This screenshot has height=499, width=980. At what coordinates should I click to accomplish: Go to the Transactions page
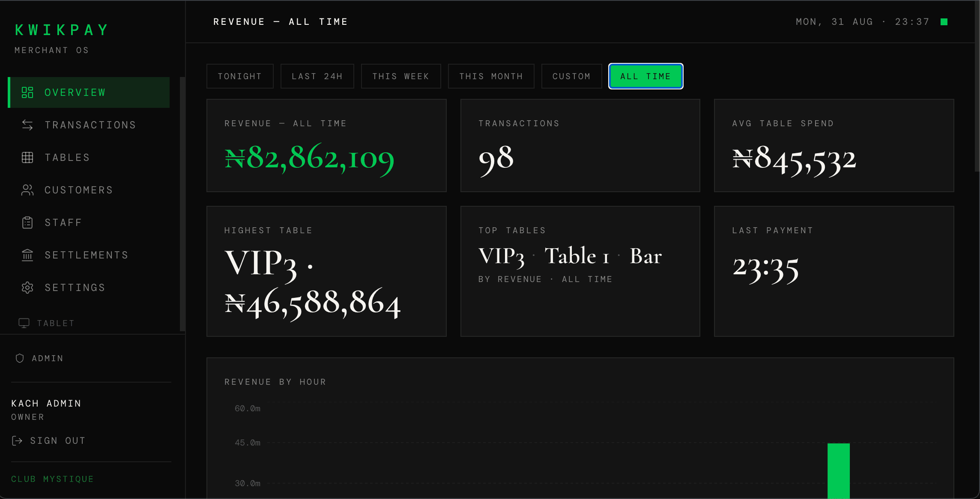click(x=89, y=125)
